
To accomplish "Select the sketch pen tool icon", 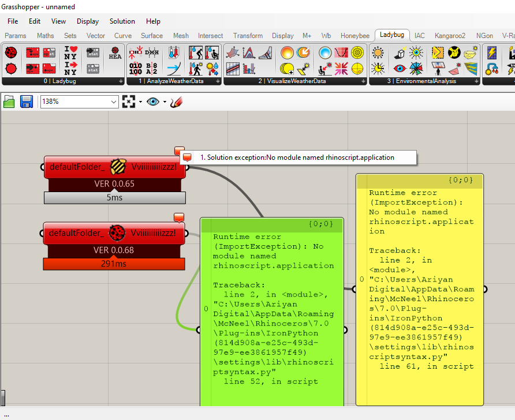I will tap(176, 102).
